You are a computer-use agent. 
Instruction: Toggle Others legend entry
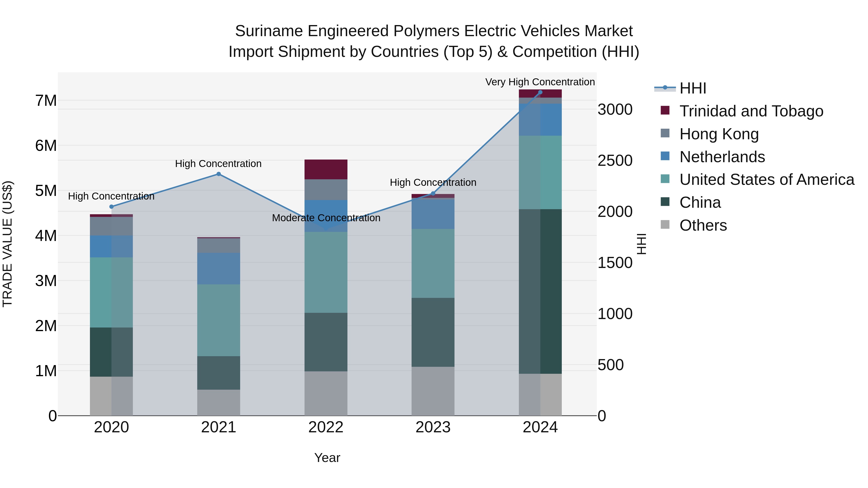point(694,225)
